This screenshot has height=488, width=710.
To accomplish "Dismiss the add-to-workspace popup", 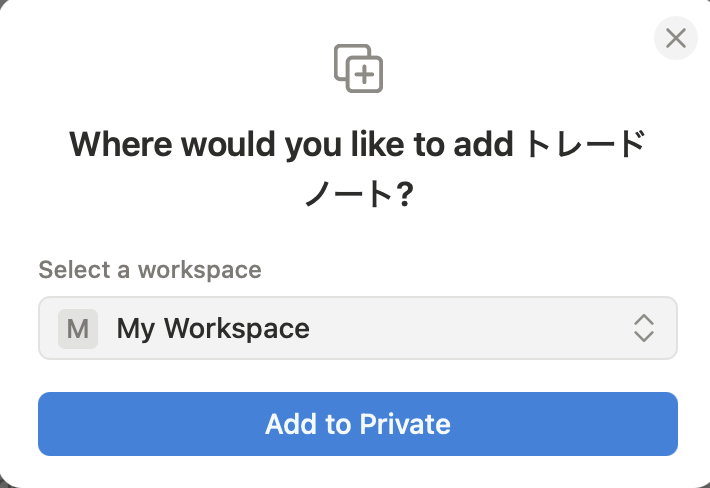I will click(x=675, y=39).
